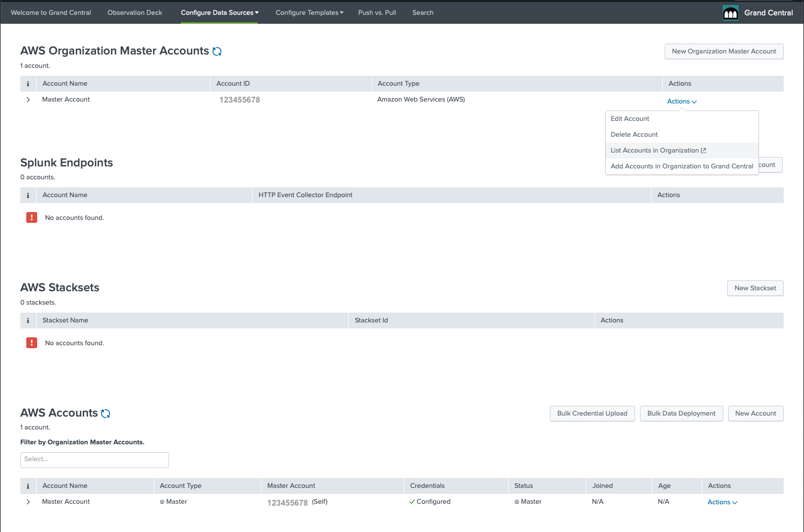
Task: Click 123455678 (Self) in AWS Accounts row
Action: point(297,502)
